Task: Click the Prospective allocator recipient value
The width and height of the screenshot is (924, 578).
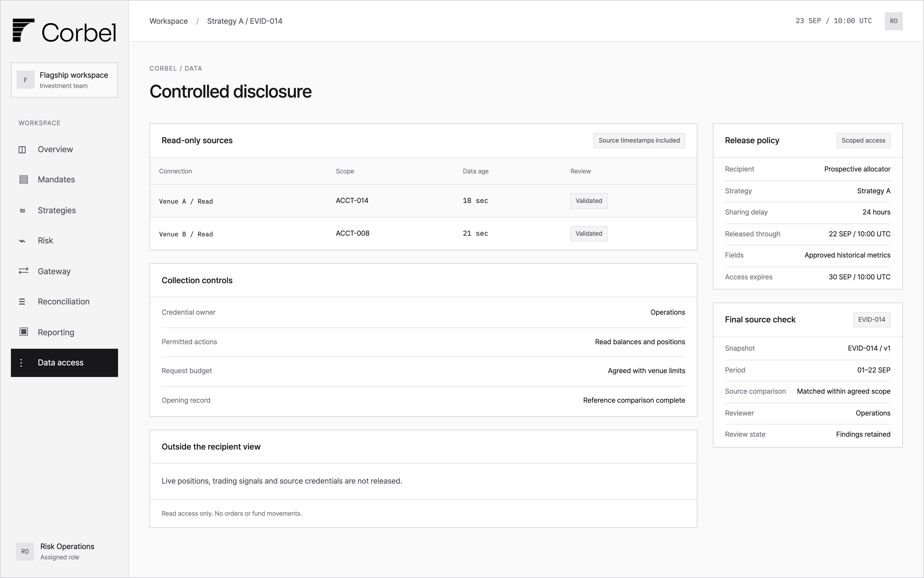Action: pos(857,169)
